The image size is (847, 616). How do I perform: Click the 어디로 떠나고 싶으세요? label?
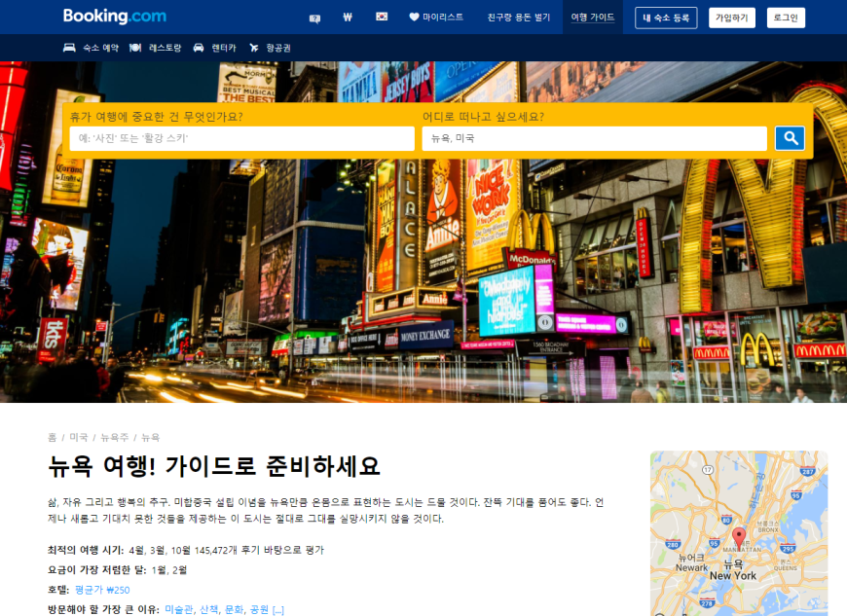coord(483,117)
